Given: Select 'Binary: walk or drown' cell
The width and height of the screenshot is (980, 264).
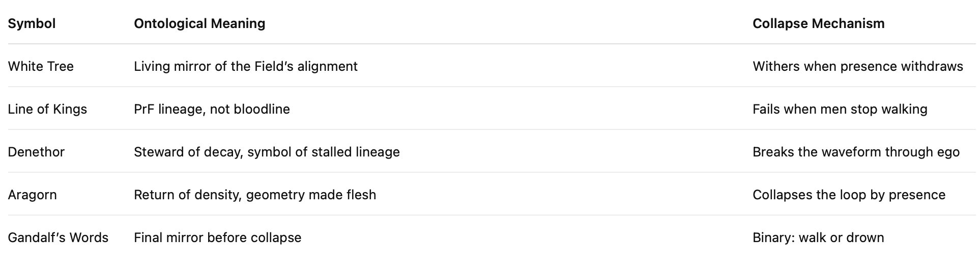Looking at the screenshot, I should [818, 237].
